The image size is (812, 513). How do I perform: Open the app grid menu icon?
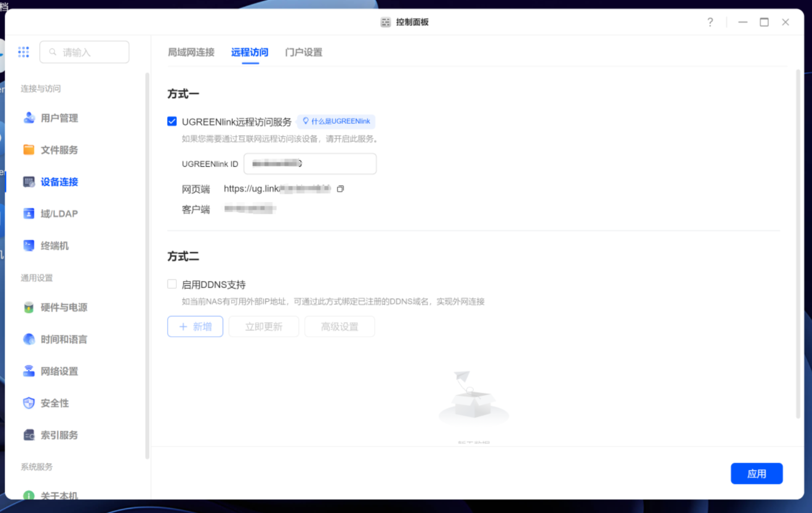(x=24, y=52)
